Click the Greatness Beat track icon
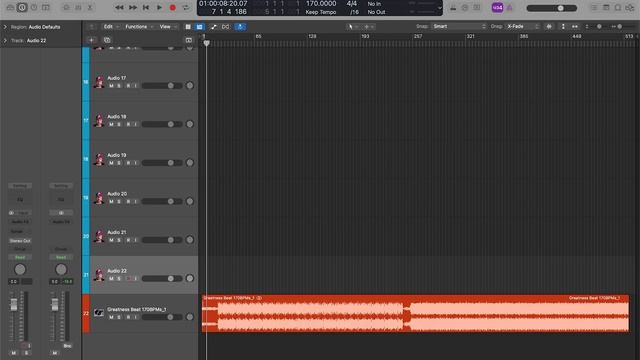640x360 pixels. [99, 313]
